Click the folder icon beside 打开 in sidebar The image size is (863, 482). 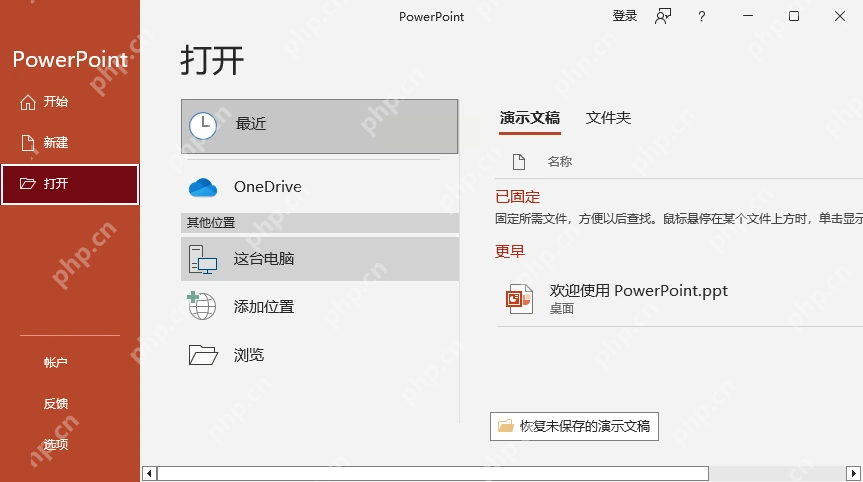[x=28, y=183]
